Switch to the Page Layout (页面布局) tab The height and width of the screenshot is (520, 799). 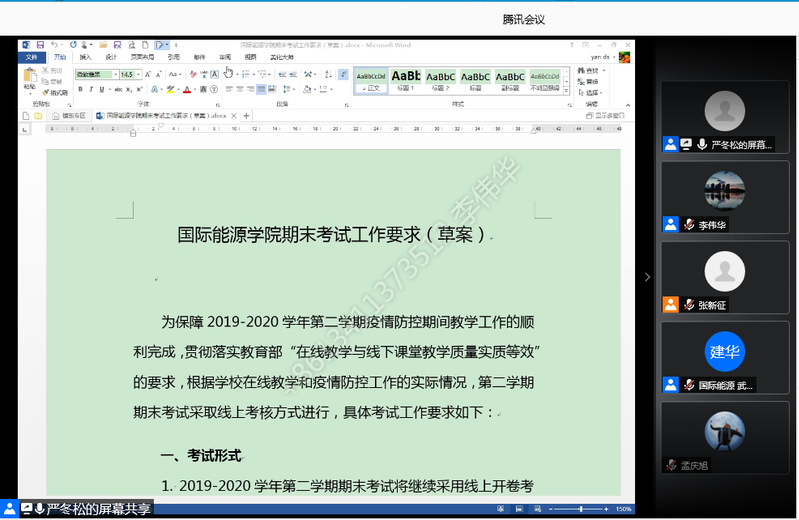coord(142,57)
